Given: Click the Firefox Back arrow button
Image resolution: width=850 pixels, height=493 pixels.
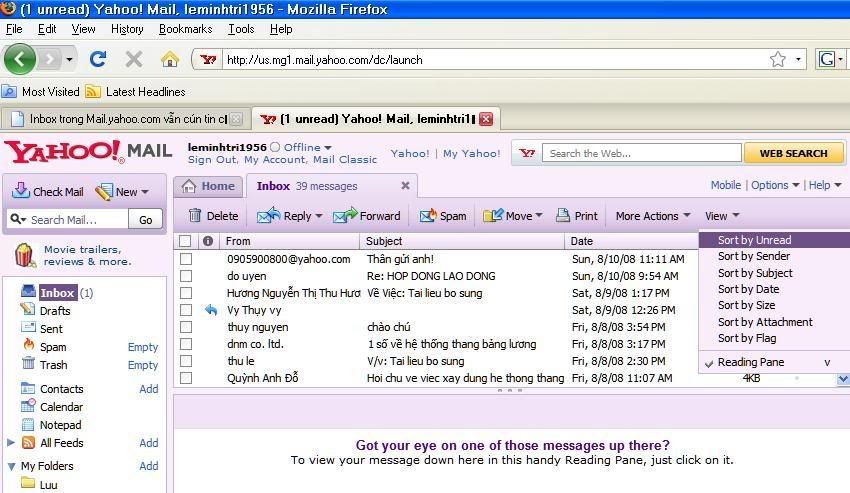Looking at the screenshot, I should [20, 59].
